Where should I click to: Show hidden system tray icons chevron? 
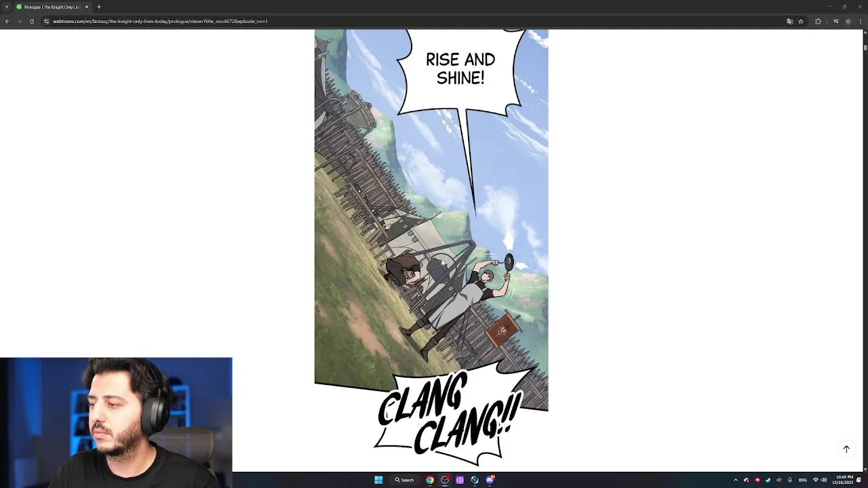pyautogui.click(x=736, y=480)
